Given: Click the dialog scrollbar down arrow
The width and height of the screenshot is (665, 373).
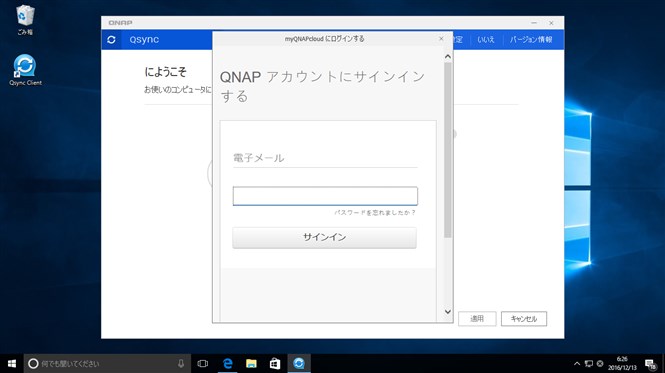Looking at the screenshot, I should point(447,312).
